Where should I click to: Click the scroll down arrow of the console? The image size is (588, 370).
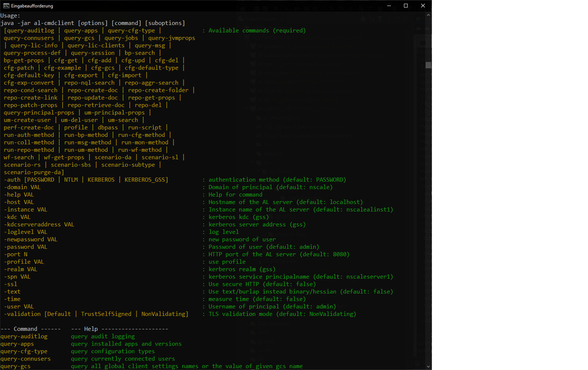(428, 366)
